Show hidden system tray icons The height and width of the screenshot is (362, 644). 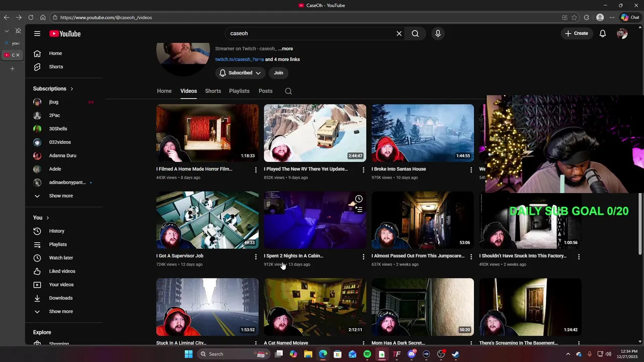click(x=568, y=354)
